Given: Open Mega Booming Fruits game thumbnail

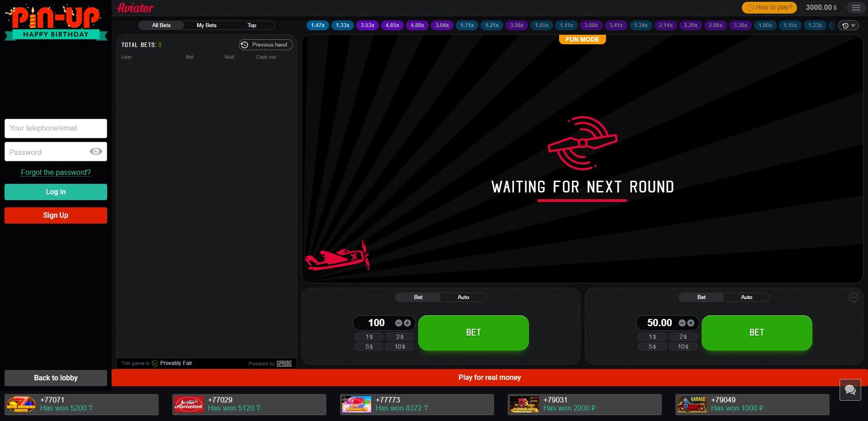Looking at the screenshot, I should pos(21,404).
